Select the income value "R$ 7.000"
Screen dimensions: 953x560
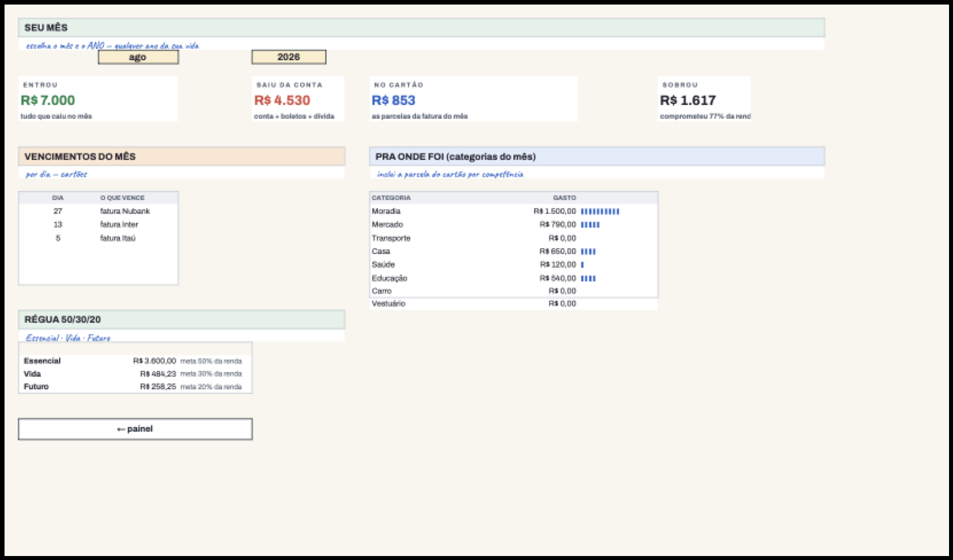point(48,101)
